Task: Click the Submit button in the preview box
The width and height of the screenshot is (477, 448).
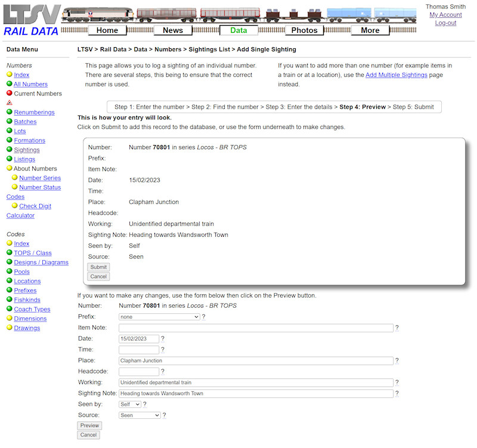Action: tap(98, 267)
